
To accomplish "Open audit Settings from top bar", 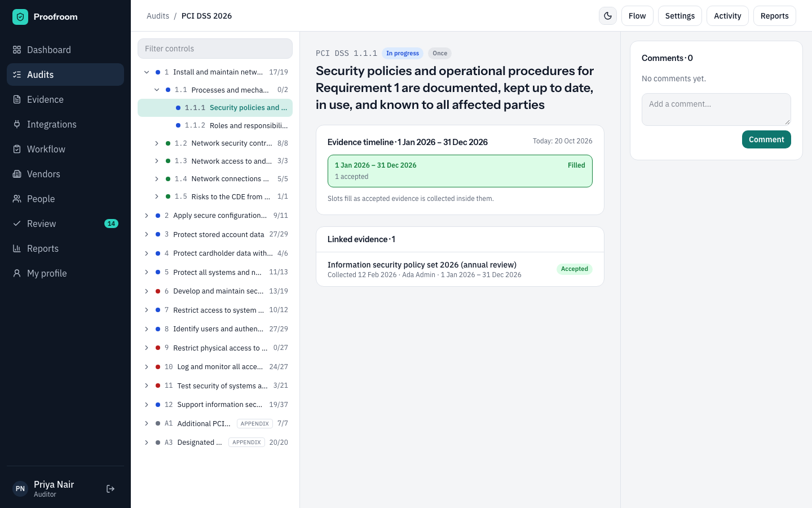I will click(x=679, y=16).
